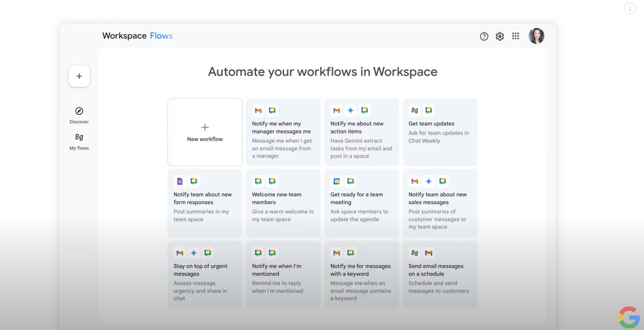Click the plus icon above the sidebar

click(x=79, y=76)
